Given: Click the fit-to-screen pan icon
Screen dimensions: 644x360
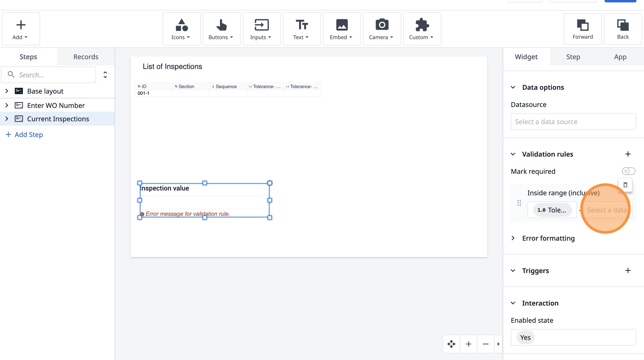Looking at the screenshot, I should (x=451, y=344).
